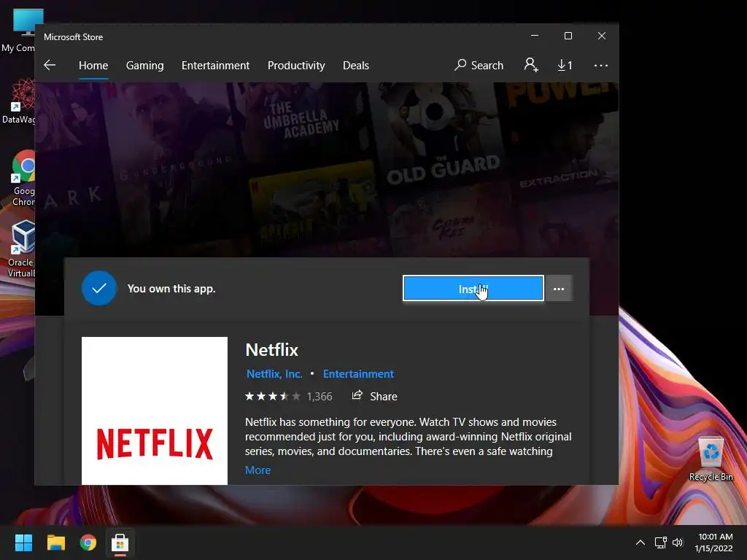The width and height of the screenshot is (747, 560).
Task: Maximize the Microsoft Store window
Action: [x=568, y=36]
